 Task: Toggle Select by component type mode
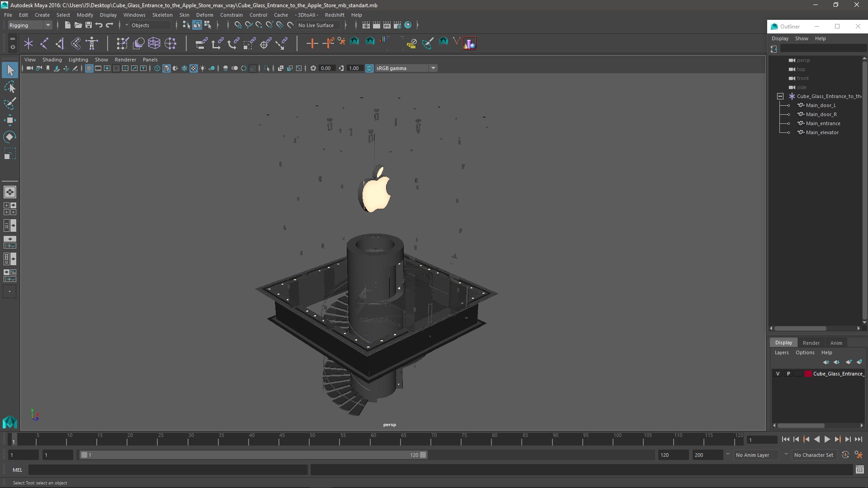(208, 25)
